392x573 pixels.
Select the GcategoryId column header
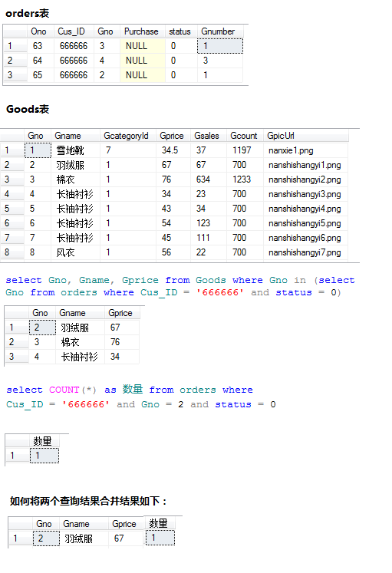click(x=127, y=136)
